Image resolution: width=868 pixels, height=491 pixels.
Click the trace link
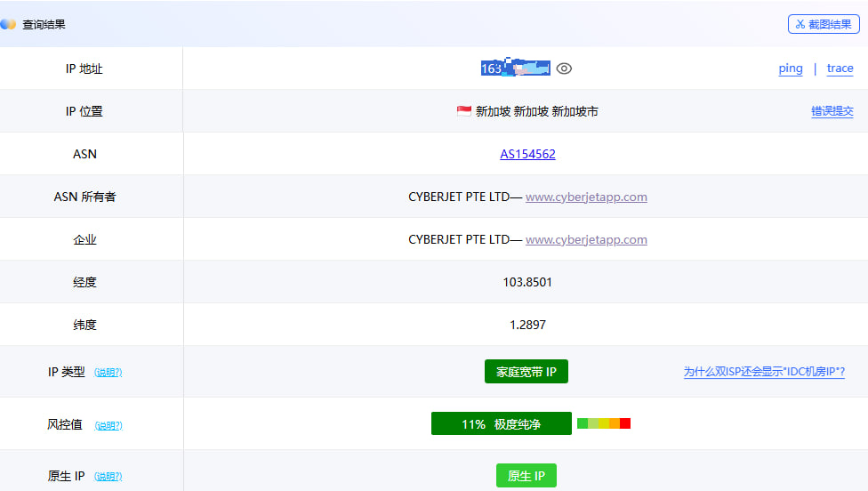click(x=840, y=68)
